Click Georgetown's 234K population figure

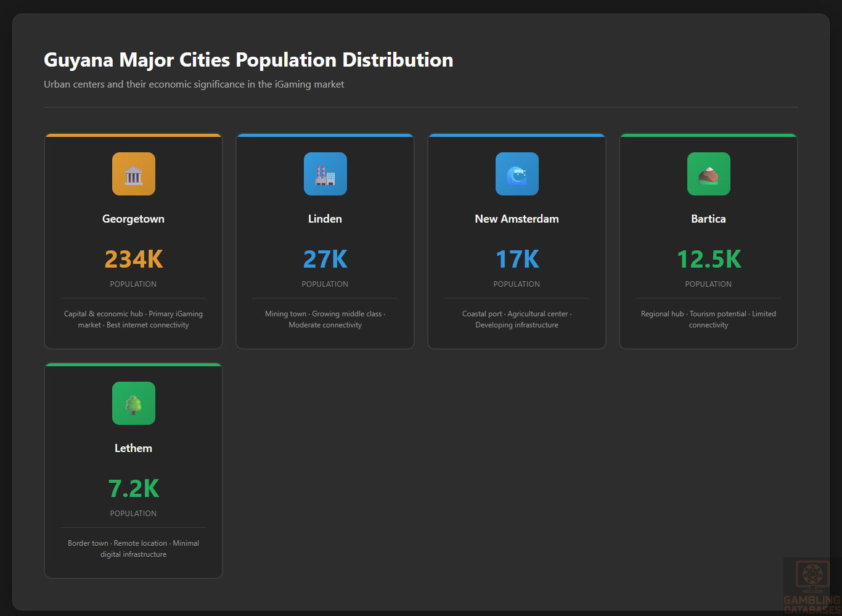point(134,260)
